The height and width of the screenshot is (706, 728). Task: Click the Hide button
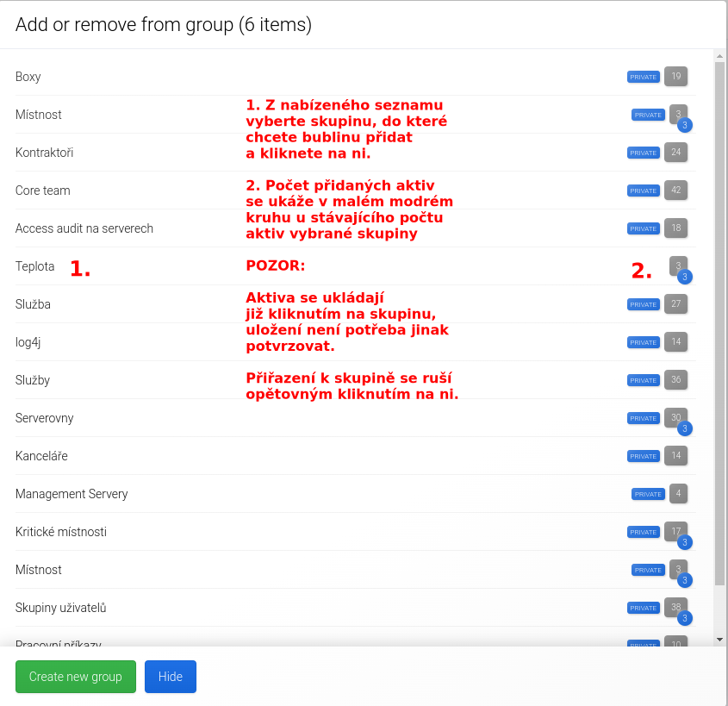[171, 677]
